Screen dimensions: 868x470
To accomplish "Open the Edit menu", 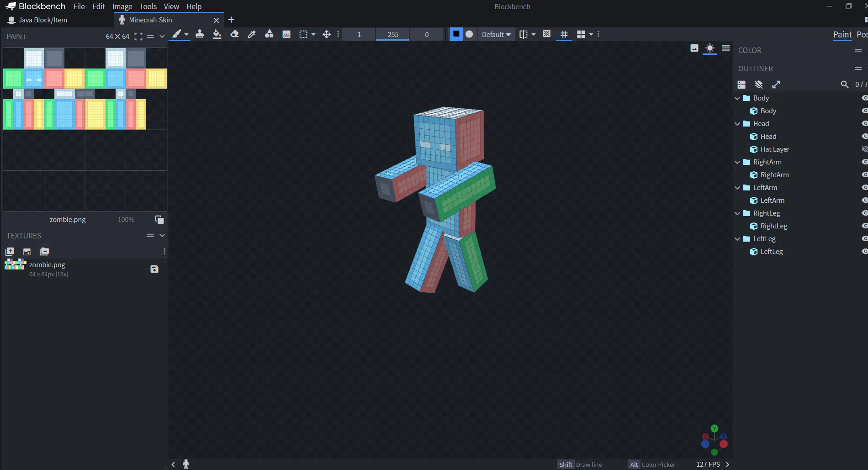I will click(x=99, y=6).
